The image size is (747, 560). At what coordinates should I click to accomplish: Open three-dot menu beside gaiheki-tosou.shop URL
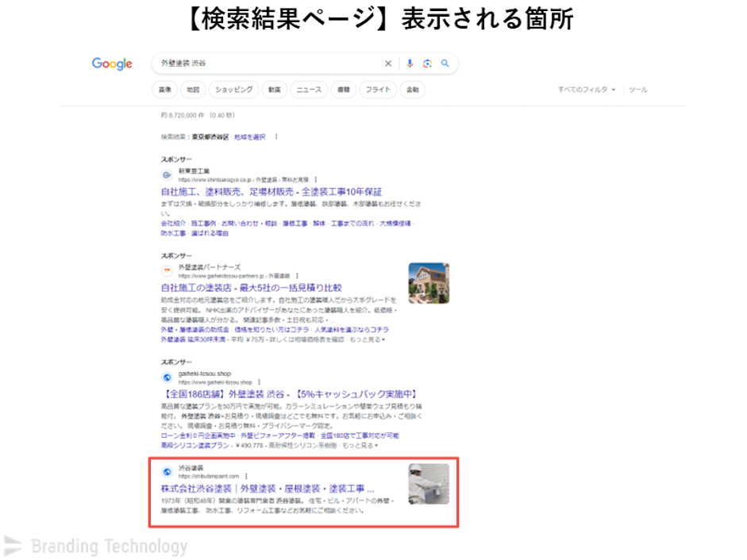click(259, 382)
